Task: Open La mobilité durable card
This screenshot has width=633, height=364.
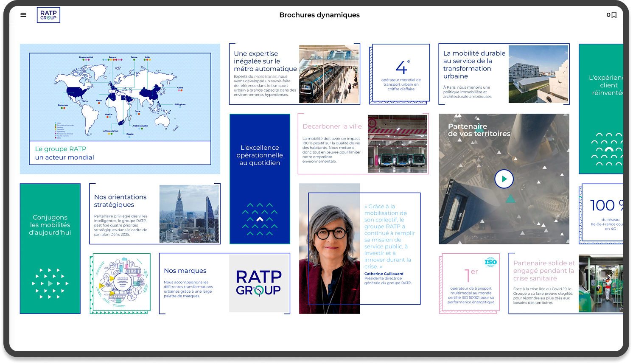Action: 504,74
